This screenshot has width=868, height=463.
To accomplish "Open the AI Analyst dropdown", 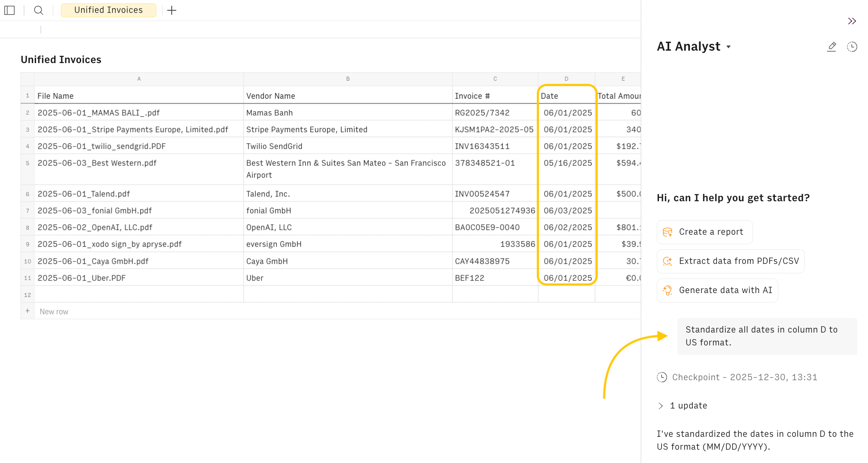I will (x=728, y=47).
